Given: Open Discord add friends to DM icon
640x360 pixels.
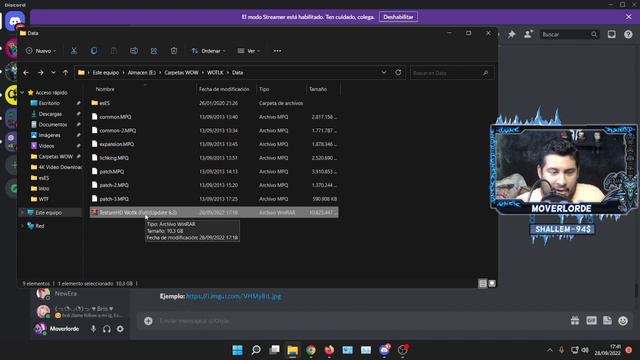Looking at the screenshot, I should [x=528, y=34].
